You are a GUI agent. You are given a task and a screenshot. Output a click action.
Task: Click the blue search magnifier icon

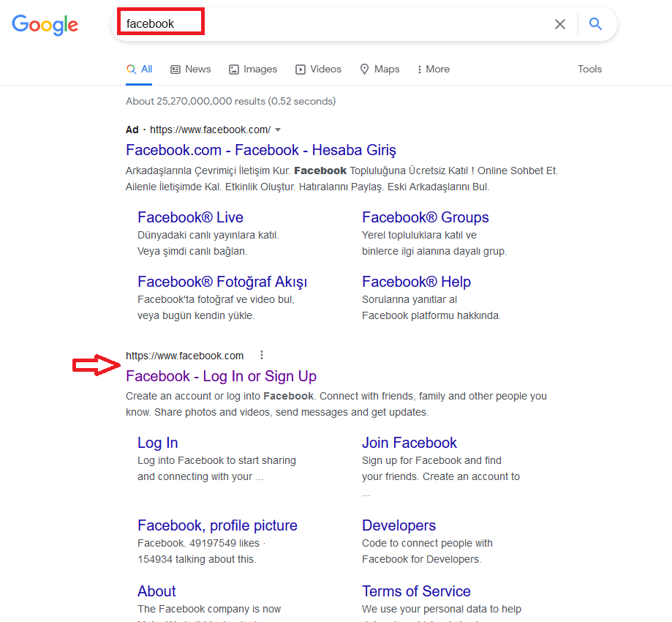[x=594, y=24]
